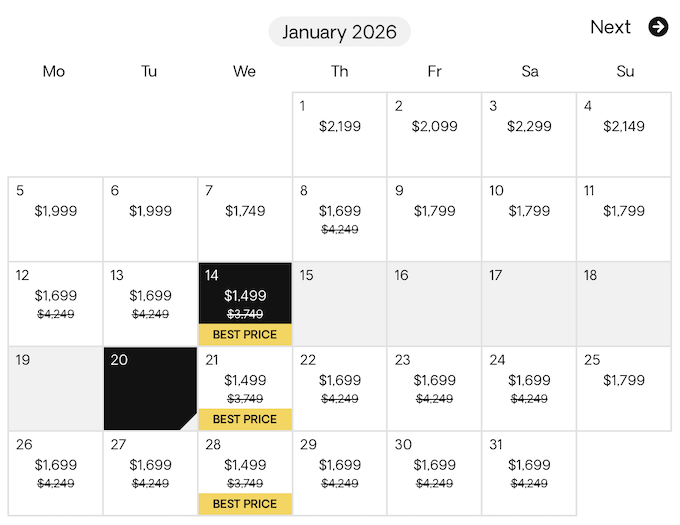Image resolution: width=680 pixels, height=525 pixels.
Task: Click the selected January 20 cell
Action: 150,389
